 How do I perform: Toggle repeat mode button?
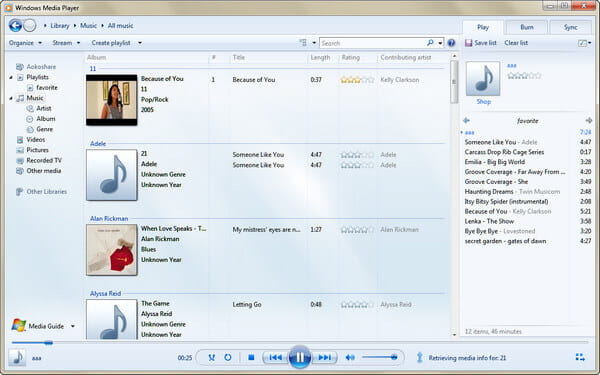pos(228,357)
